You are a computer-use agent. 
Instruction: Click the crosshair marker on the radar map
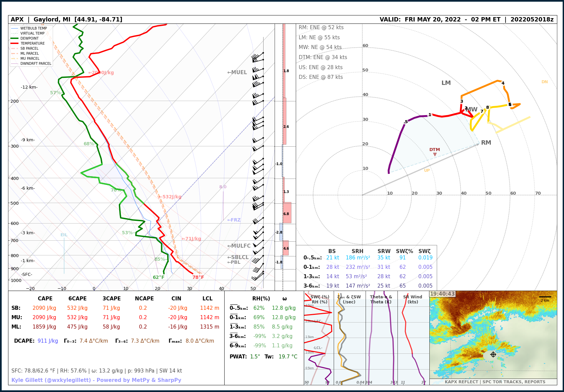point(493,354)
